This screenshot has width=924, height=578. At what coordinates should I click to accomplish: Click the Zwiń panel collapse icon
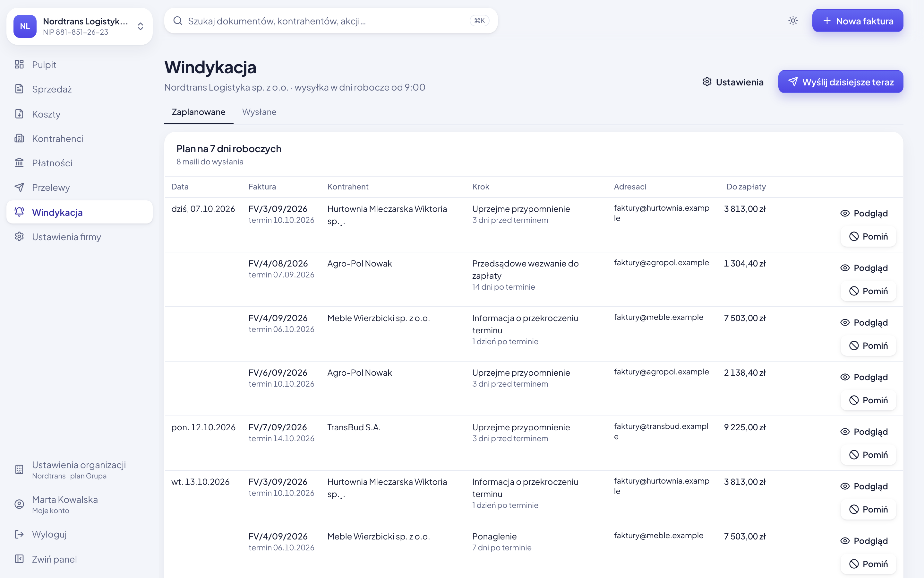pos(19,559)
